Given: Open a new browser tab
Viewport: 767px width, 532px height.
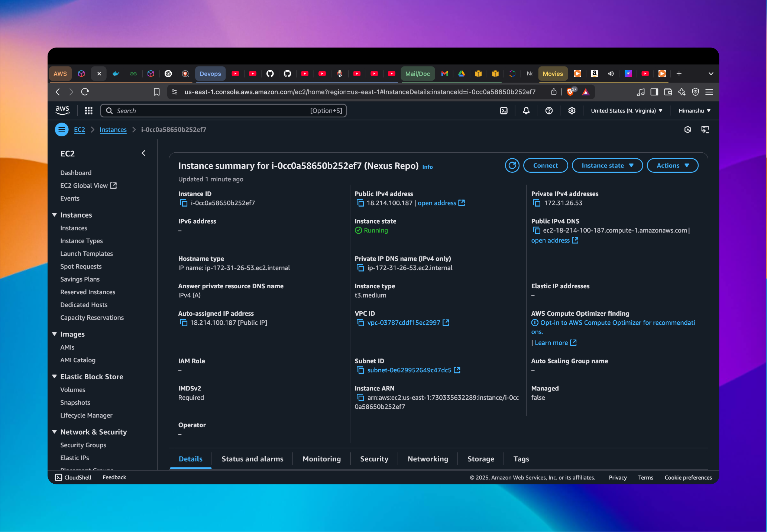Looking at the screenshot, I should 679,74.
